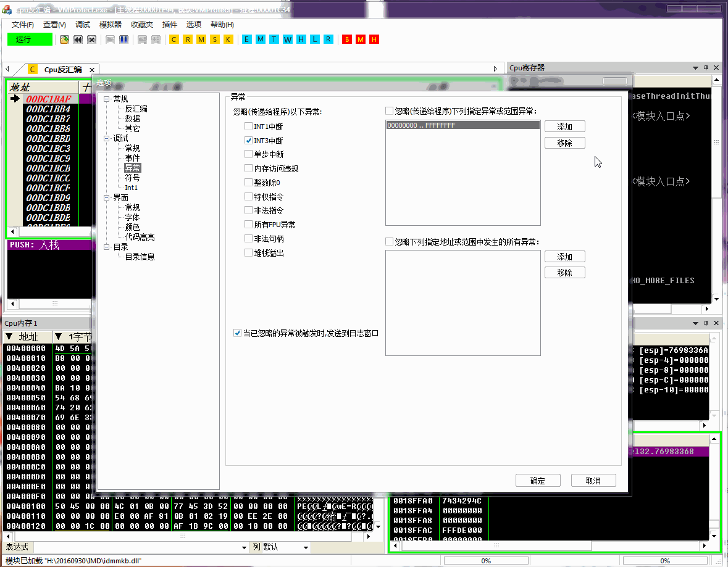This screenshot has width=728, height=567.
Task: Tick the 内存访问违规 checkbox
Action: pyautogui.click(x=248, y=168)
